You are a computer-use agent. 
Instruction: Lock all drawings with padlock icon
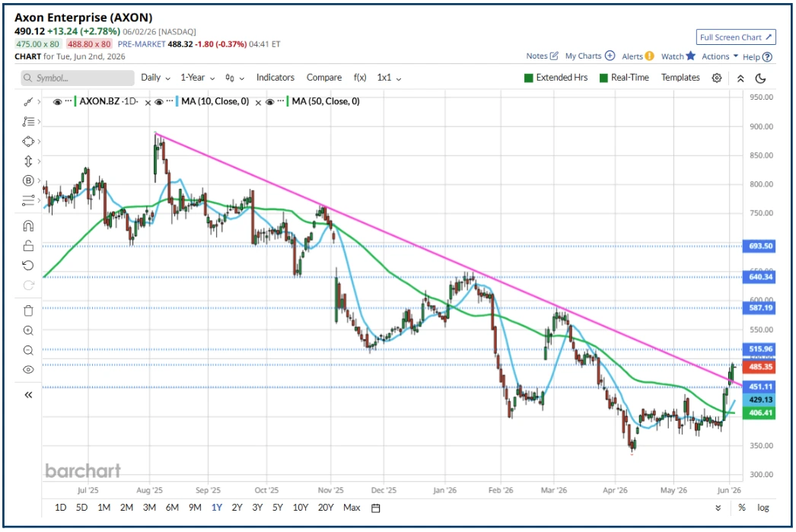[28, 246]
